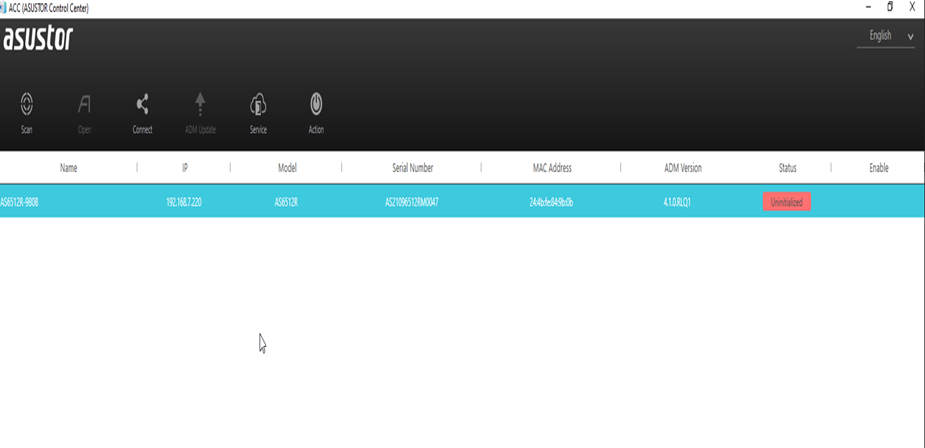Close the ACC window
Screen dimensions: 925x448
(x=911, y=7)
